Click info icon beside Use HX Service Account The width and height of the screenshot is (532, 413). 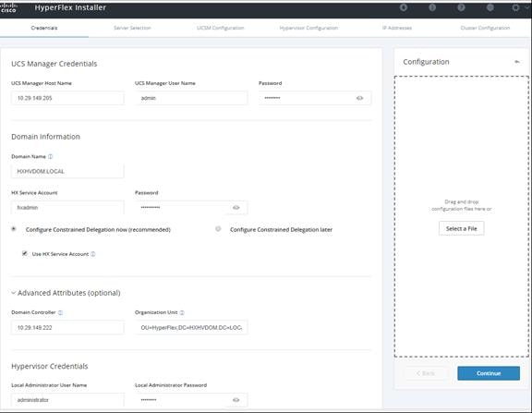pyautogui.click(x=93, y=254)
